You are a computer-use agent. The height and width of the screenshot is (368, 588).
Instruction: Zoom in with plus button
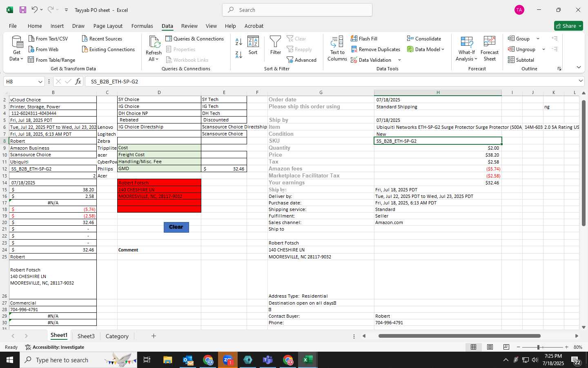[x=566, y=347]
